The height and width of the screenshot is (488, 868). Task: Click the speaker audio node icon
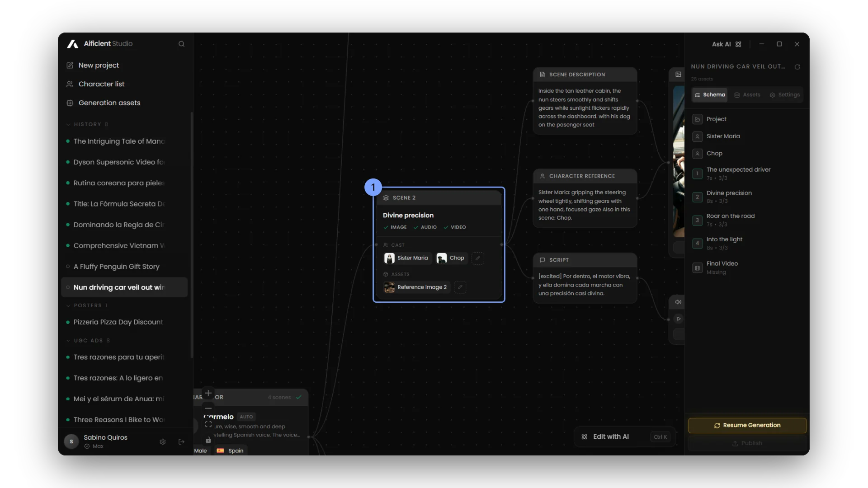[678, 302]
